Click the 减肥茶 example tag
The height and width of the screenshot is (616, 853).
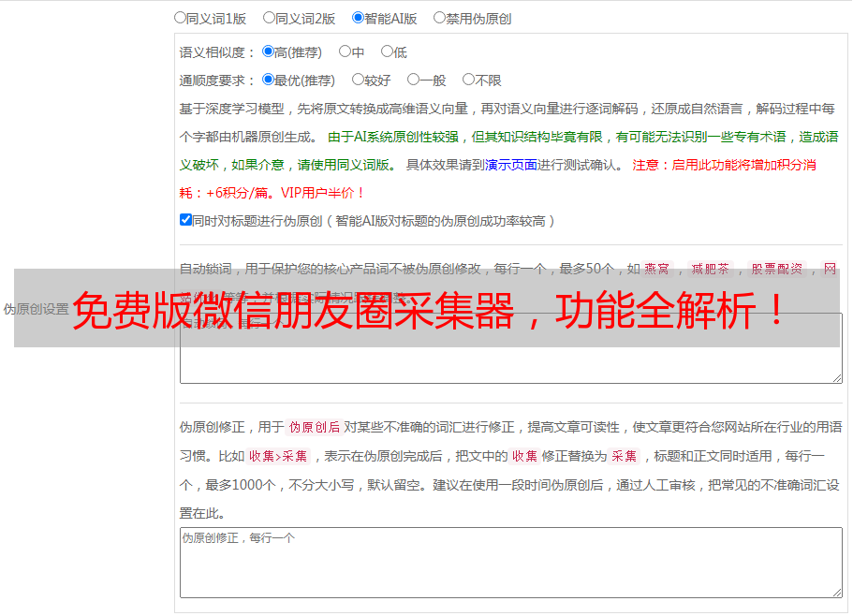710,269
